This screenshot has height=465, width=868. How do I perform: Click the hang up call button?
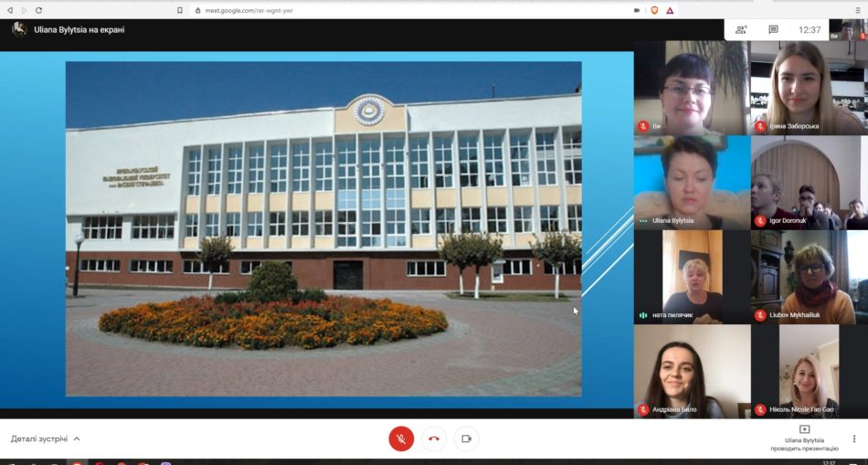434,439
